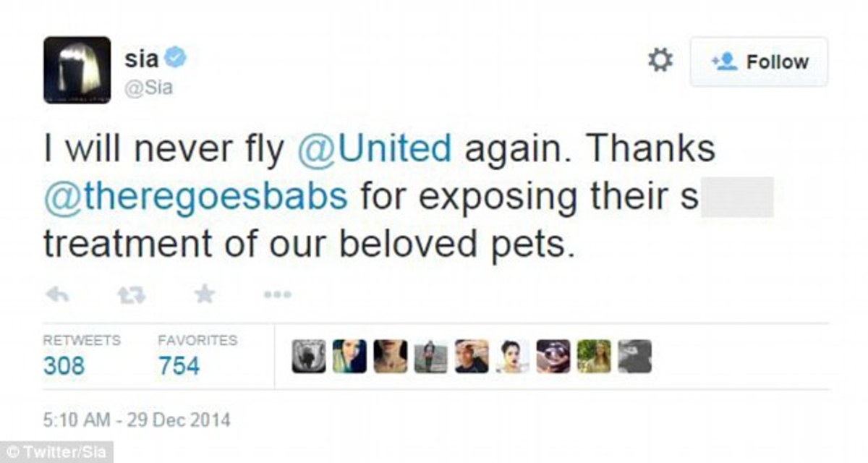Click the @Sia handle below the name
868x463 pixels.
pyautogui.click(x=148, y=88)
